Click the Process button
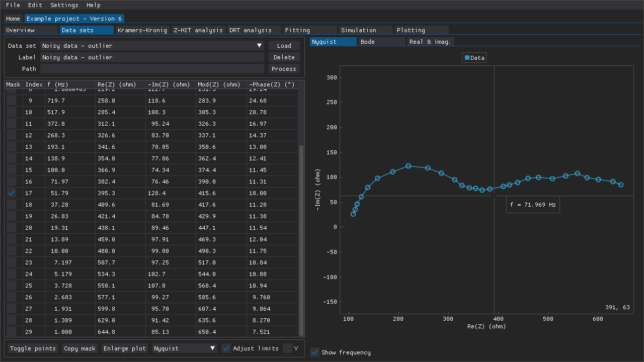Viewport: 644px width, 362px height. click(x=284, y=69)
